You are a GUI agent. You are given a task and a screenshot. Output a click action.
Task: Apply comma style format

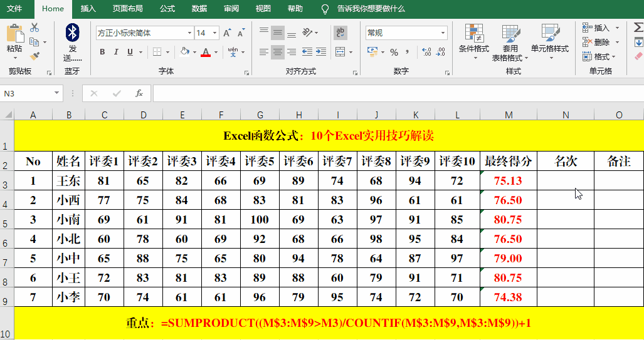pos(407,52)
